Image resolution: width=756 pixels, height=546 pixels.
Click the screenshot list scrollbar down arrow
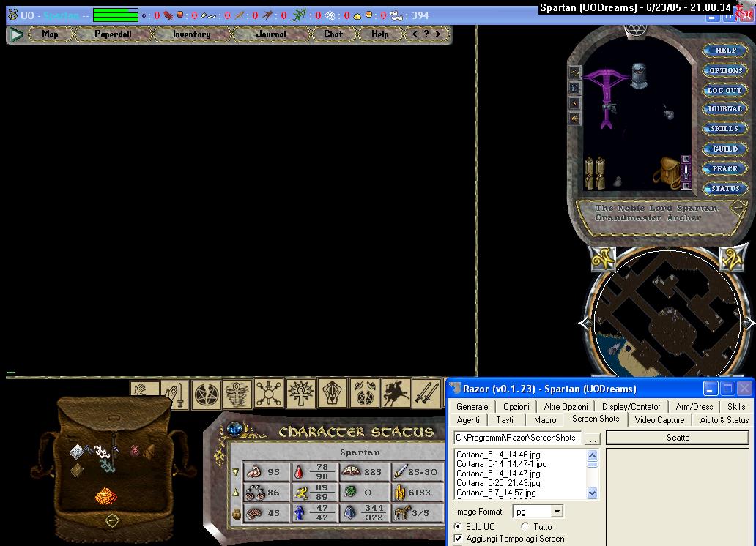592,493
